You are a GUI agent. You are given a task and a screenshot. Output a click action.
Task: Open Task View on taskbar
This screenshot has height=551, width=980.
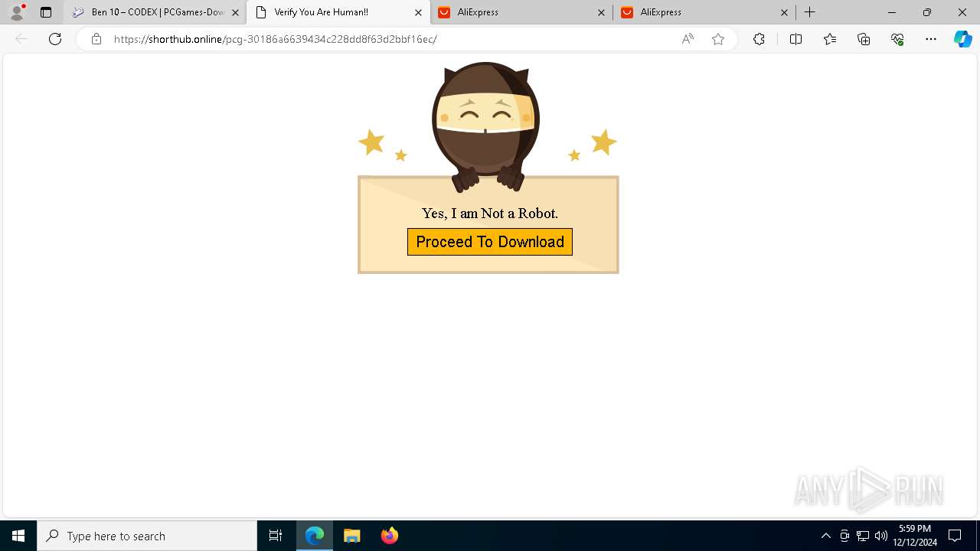pos(276,536)
